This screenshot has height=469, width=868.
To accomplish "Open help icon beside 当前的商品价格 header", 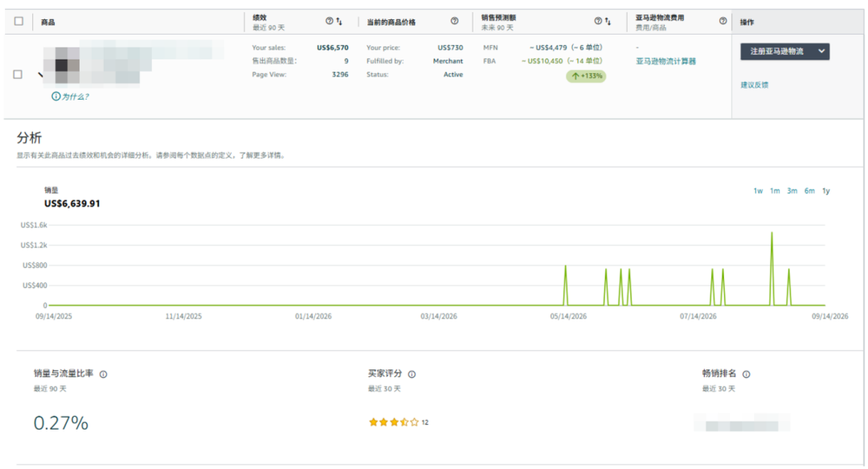I will 454,21.
